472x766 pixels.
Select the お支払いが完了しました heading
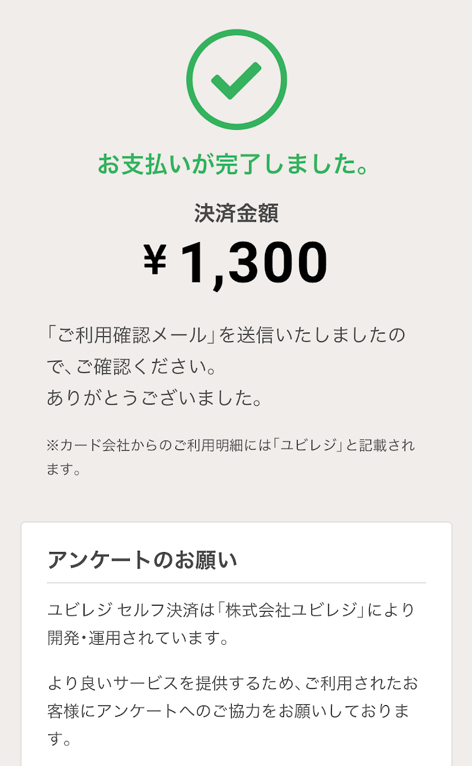(233, 164)
